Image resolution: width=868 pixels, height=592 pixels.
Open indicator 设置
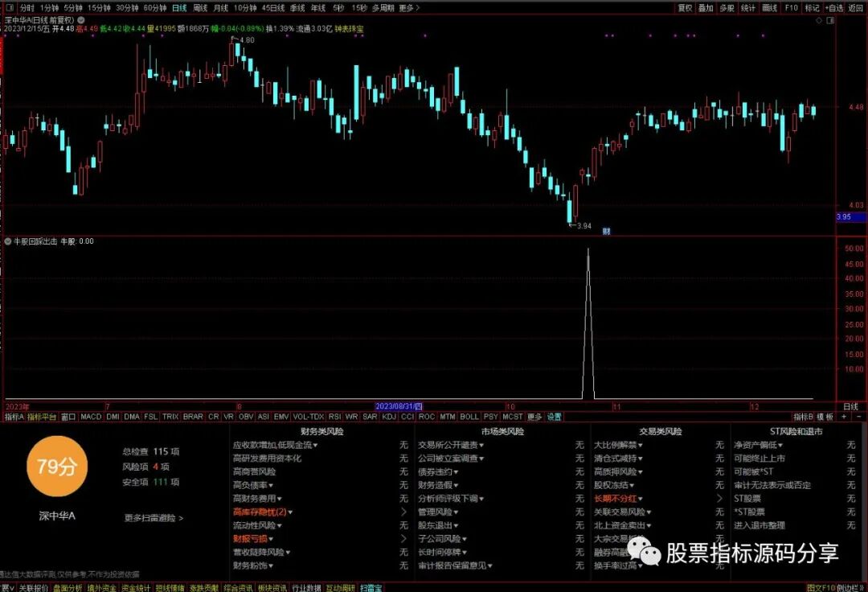pyautogui.click(x=554, y=417)
